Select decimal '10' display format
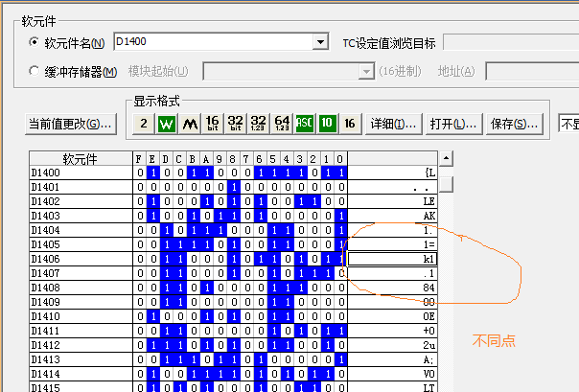579x392 pixels. [x=327, y=124]
